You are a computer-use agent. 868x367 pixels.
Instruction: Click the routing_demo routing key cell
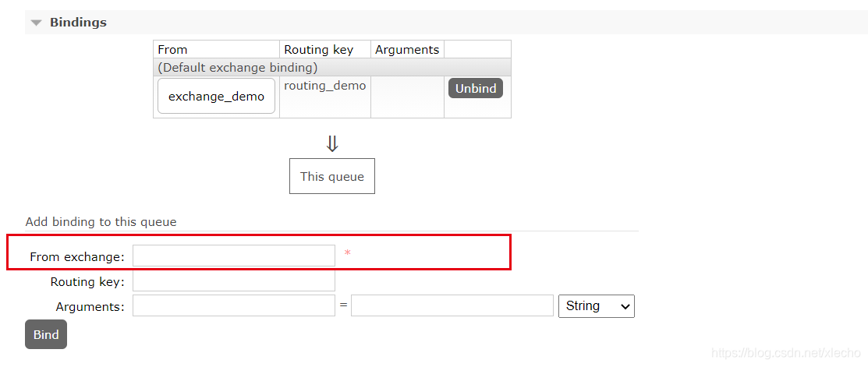pos(324,86)
